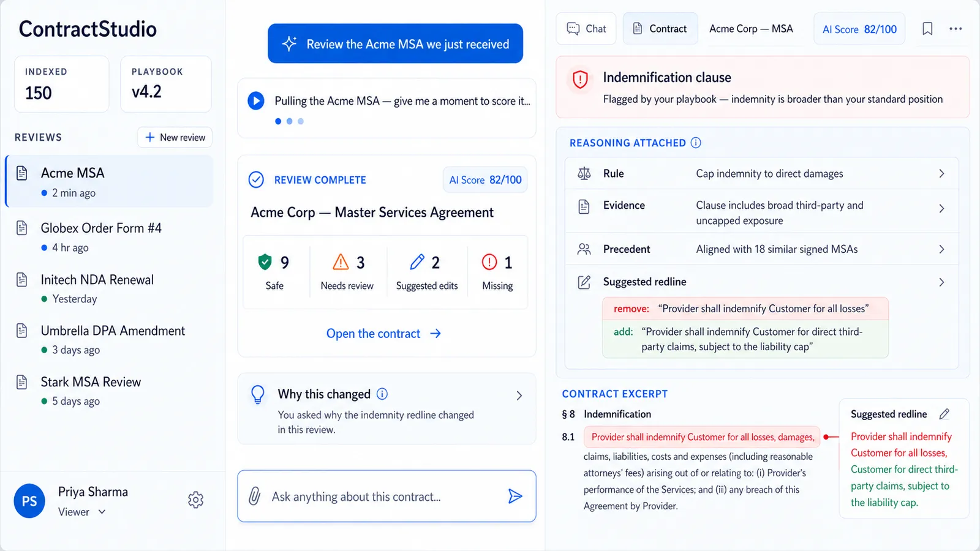Expand the Why this changed chevron
The height and width of the screenshot is (551, 980).
(519, 395)
